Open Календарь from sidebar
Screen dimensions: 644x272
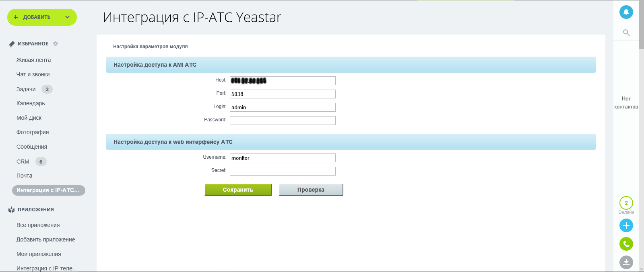[31, 103]
